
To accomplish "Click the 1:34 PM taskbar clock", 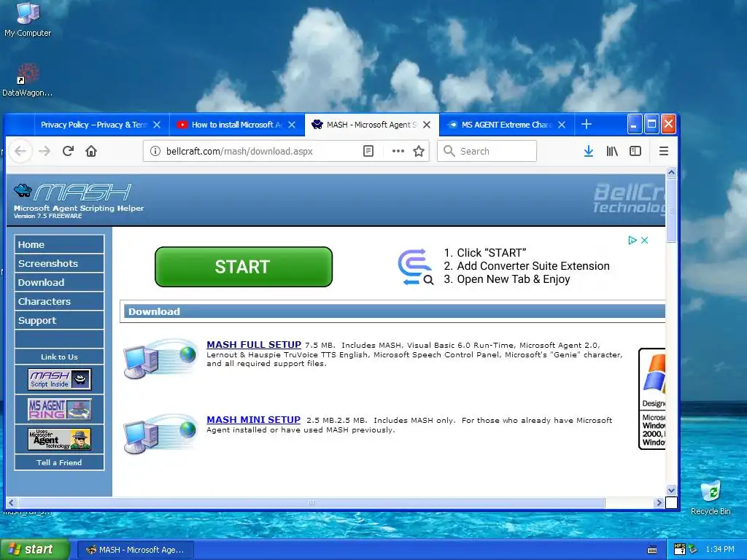I will pyautogui.click(x=720, y=549).
